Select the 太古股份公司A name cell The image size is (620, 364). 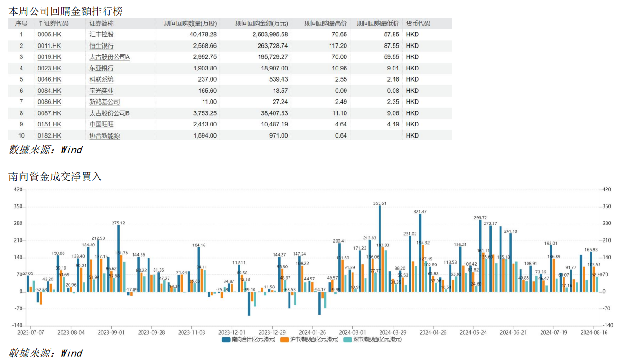[x=110, y=57]
